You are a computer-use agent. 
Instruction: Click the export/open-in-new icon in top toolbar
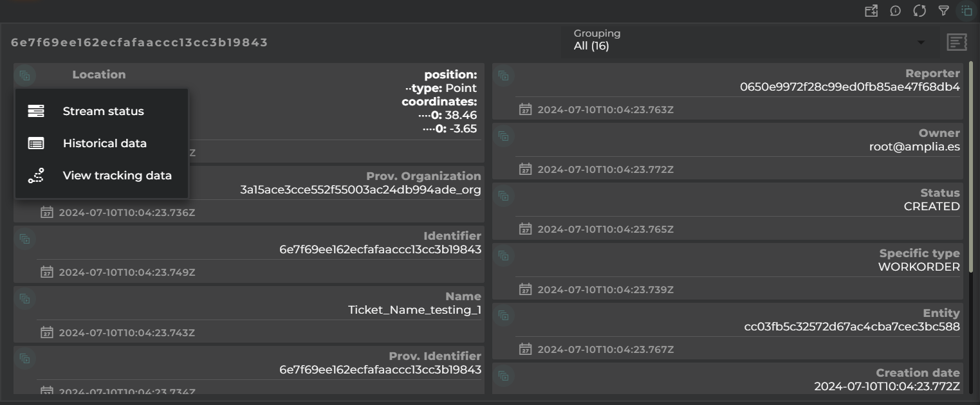pyautogui.click(x=871, y=10)
